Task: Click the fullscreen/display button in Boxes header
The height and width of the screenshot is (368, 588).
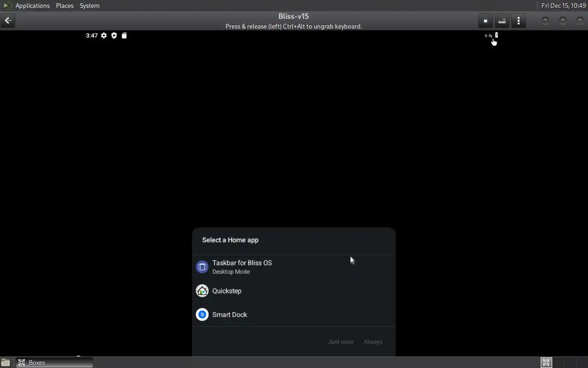Action: pyautogui.click(x=486, y=21)
